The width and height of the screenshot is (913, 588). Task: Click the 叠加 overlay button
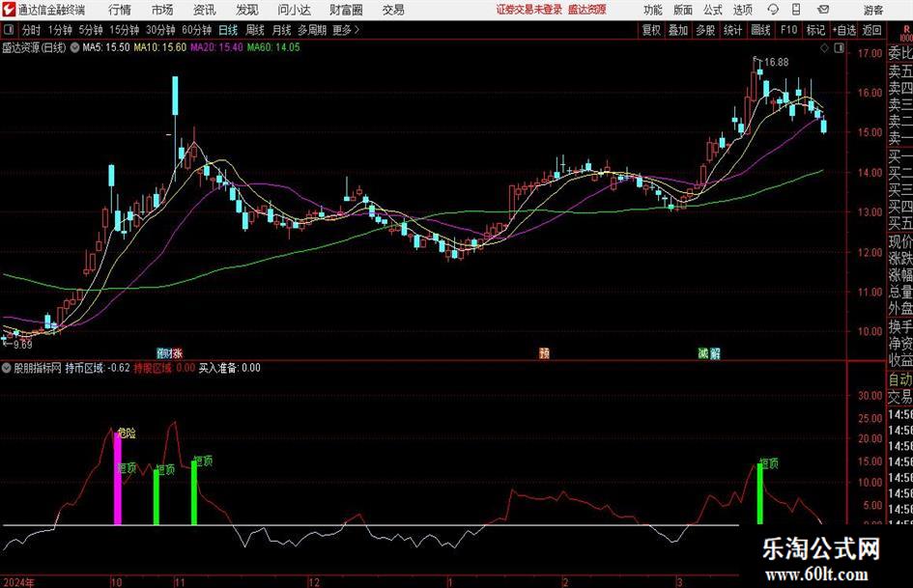tap(678, 30)
